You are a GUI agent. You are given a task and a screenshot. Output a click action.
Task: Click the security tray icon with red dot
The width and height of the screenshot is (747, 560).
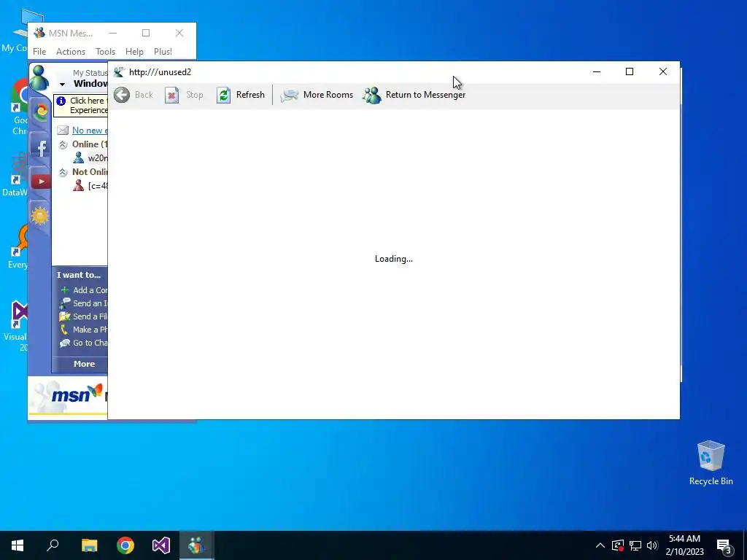[x=618, y=545]
